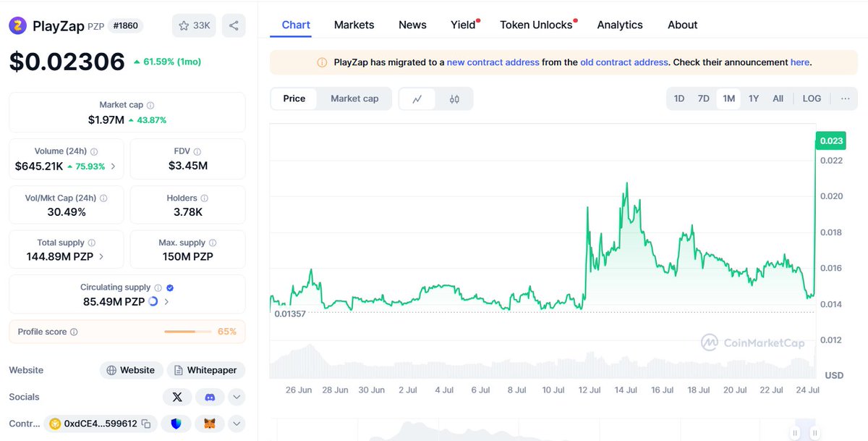This screenshot has width=868, height=441.
Task: Open the announcement 'here' link
Action: point(800,62)
